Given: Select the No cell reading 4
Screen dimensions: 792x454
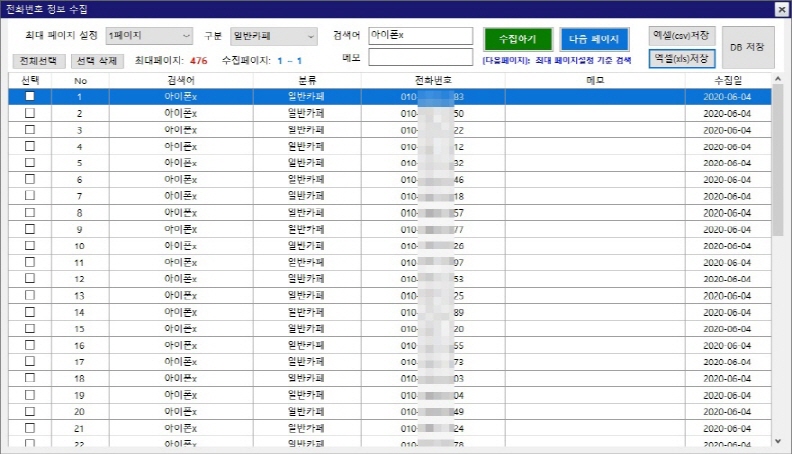Looking at the screenshot, I should click(80, 146).
